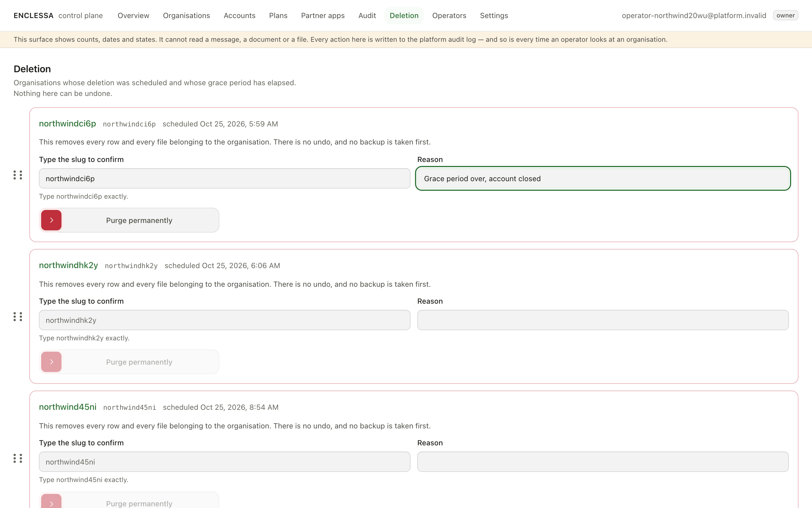
Task: Click the hint 'Type northwindhk2y exactly.'
Action: tap(84, 338)
